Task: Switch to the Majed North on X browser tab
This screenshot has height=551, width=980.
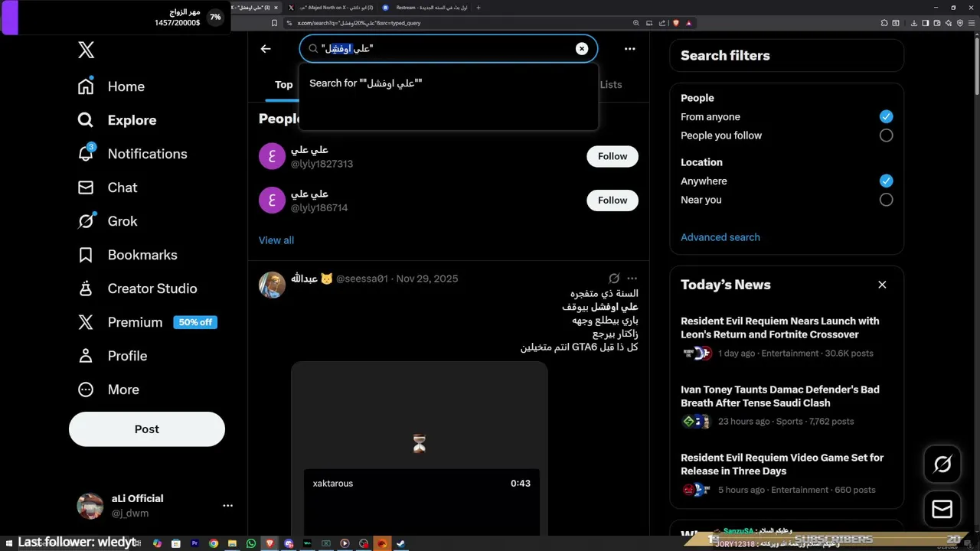Action: click(x=331, y=8)
